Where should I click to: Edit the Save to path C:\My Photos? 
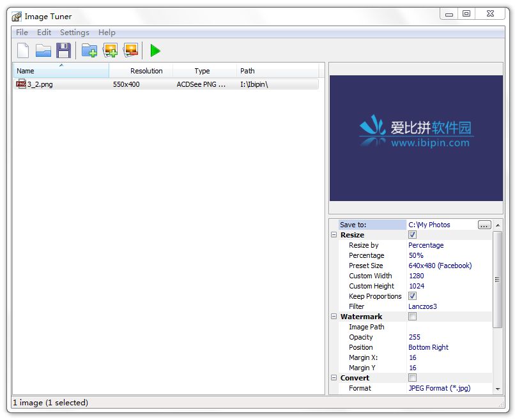click(429, 225)
